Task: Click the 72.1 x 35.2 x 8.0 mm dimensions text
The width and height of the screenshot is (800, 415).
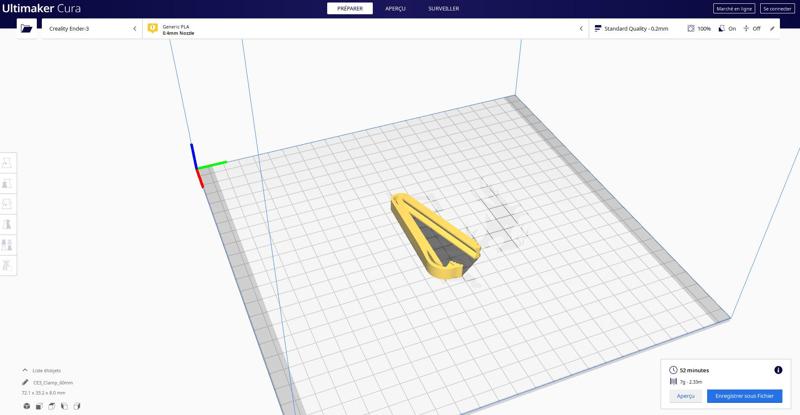Action: (x=43, y=393)
